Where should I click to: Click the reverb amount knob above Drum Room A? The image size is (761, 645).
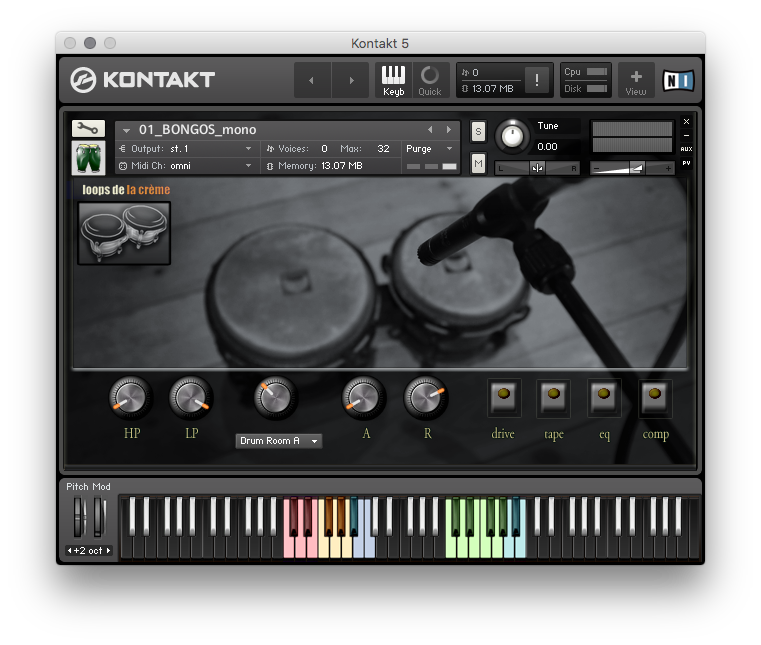point(275,397)
